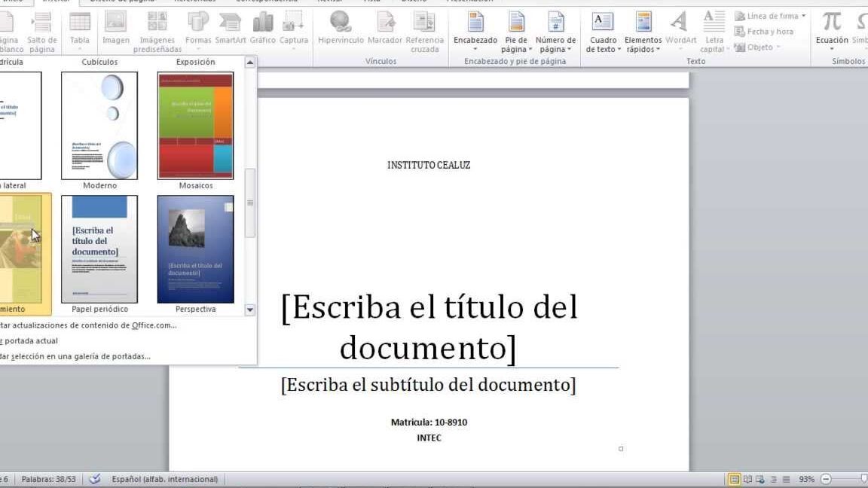Viewport: 868px width, 488px height.
Task: Insert a Referencia cruzada
Action: [425, 31]
